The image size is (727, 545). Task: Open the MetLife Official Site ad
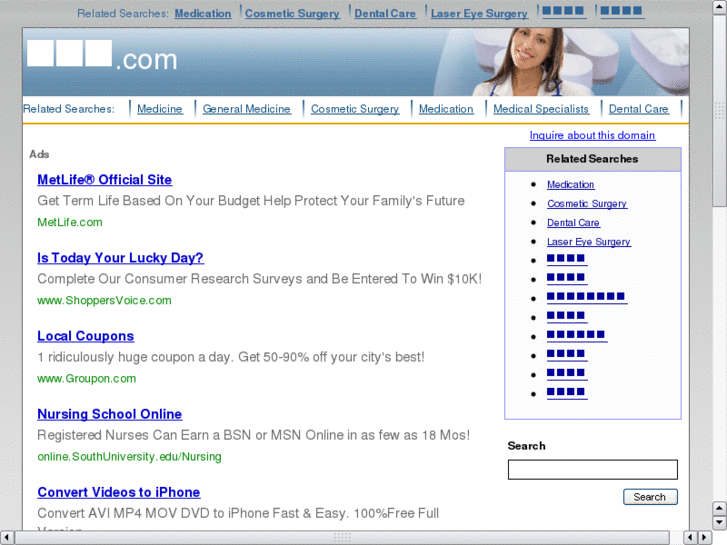(104, 180)
